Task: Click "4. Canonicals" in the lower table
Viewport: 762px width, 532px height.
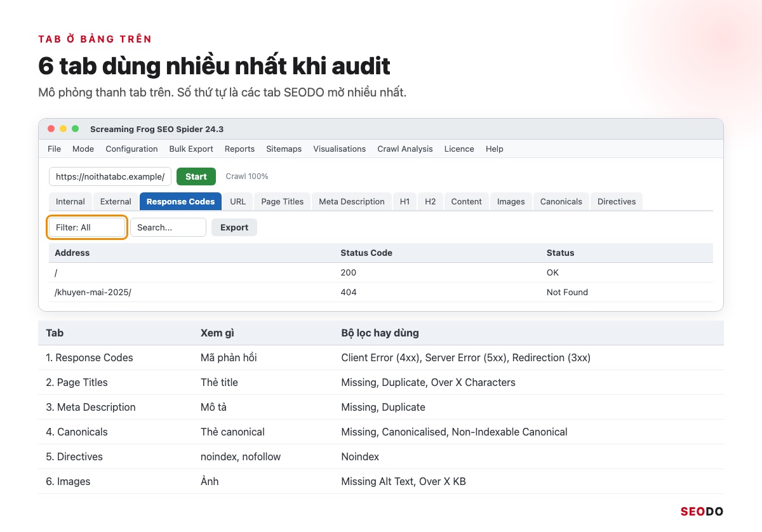Action: pos(77,432)
